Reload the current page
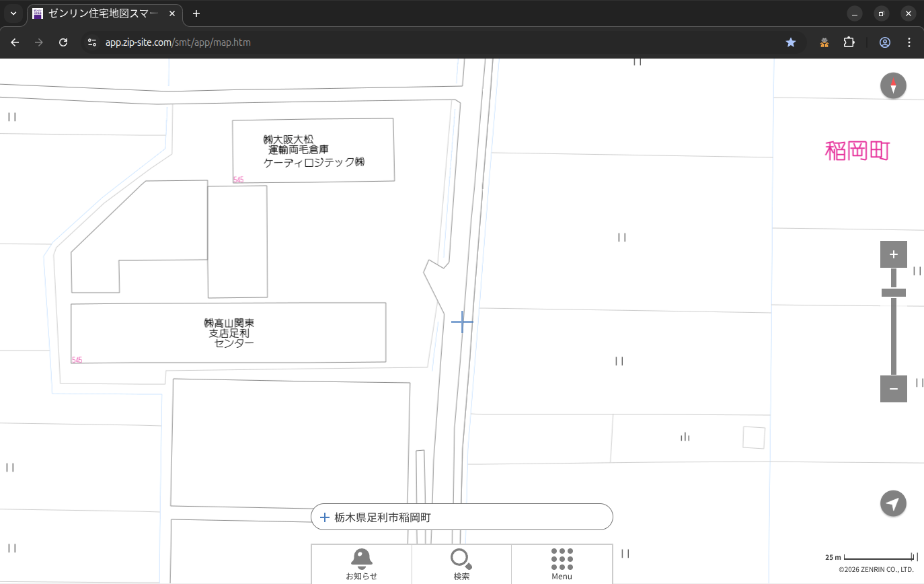The image size is (924, 584). 63,42
